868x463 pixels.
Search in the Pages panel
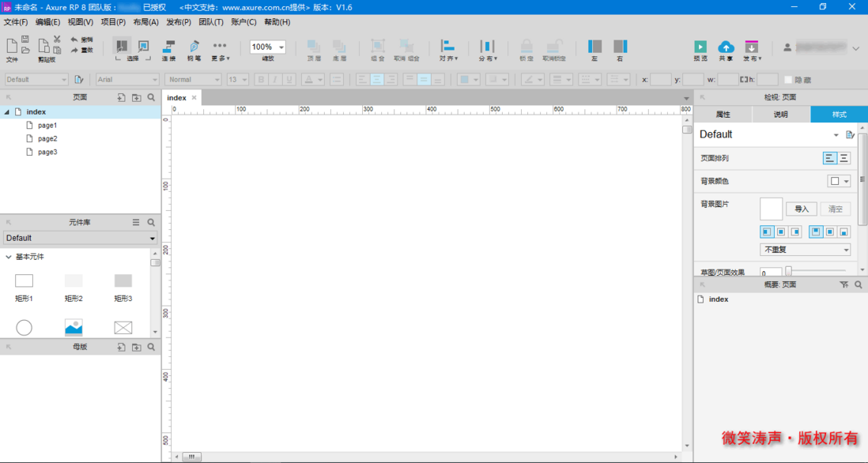pyautogui.click(x=151, y=97)
